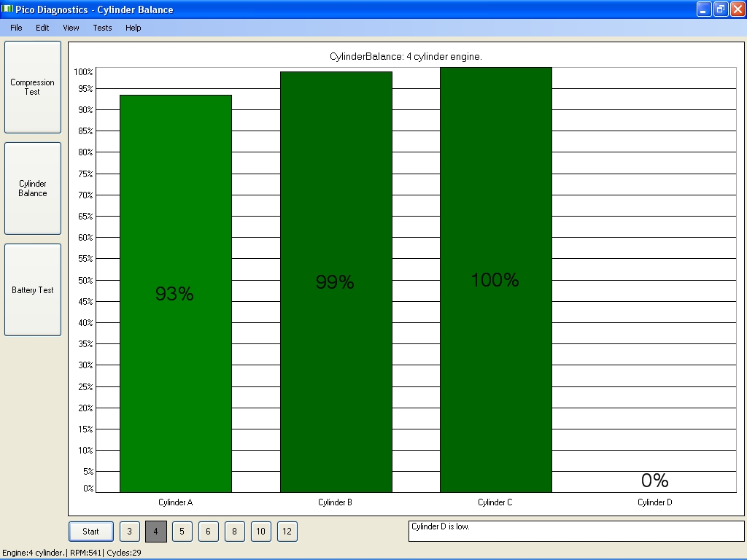Switch to 10 cylinder engine
Image resolution: width=747 pixels, height=560 pixels.
coord(260,532)
